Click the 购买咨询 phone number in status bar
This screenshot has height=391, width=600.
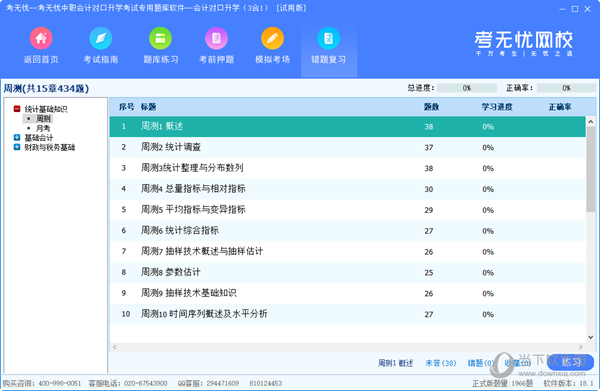tap(60, 383)
